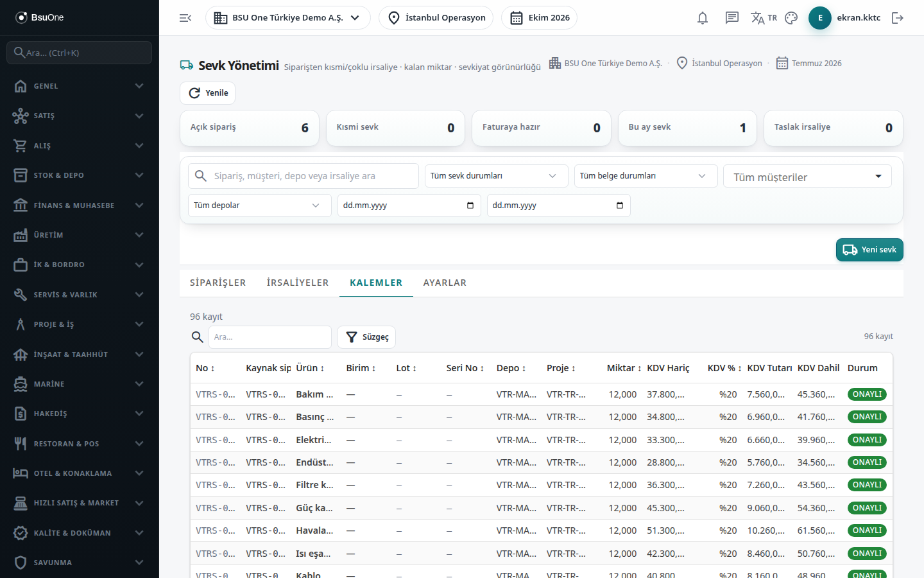Open notifications bell icon
The width and height of the screenshot is (924, 578).
(703, 18)
